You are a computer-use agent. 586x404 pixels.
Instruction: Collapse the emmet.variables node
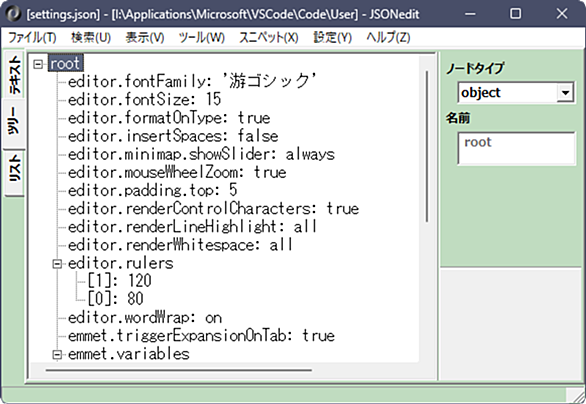57,354
